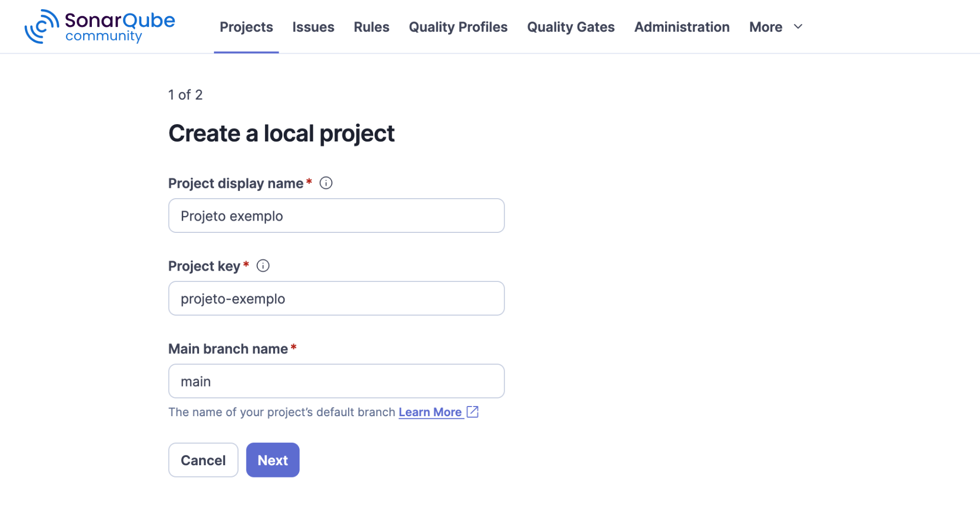Image resolution: width=980 pixels, height=526 pixels.
Task: Click external link icon after Learn More
Action: tap(473, 412)
